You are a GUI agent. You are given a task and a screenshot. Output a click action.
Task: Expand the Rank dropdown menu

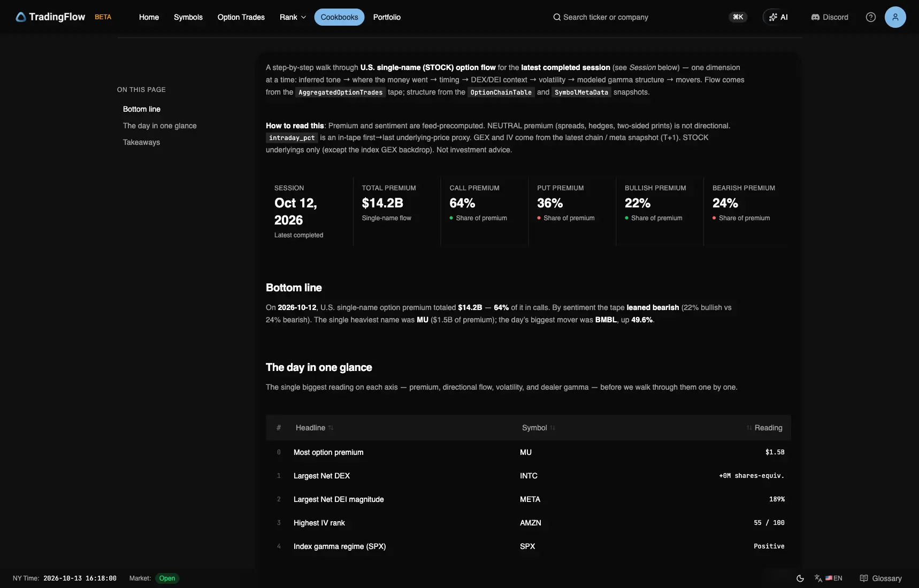pos(293,17)
